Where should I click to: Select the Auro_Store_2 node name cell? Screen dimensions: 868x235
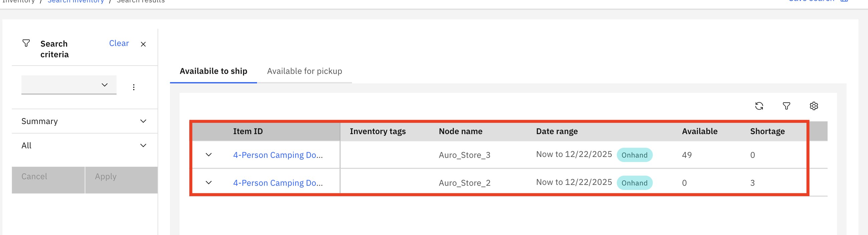click(x=464, y=183)
